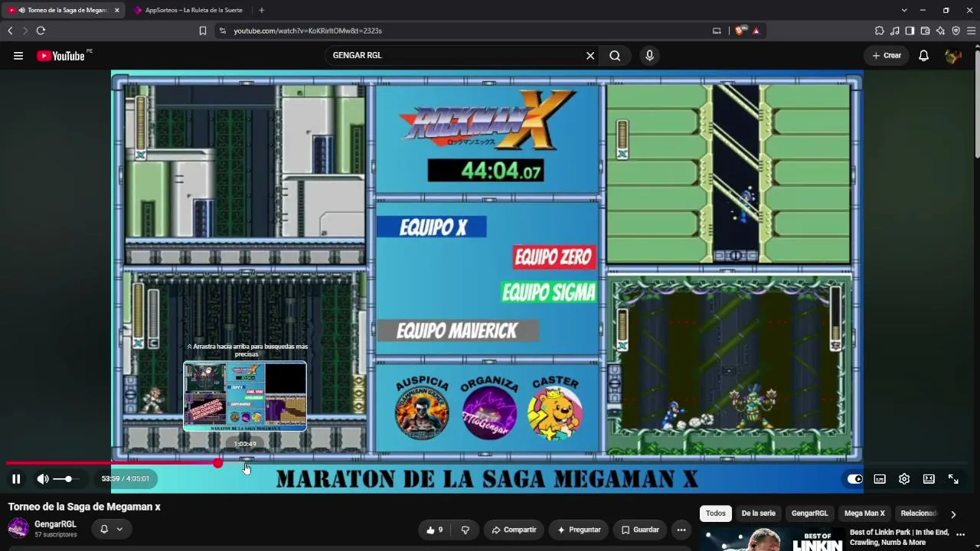The width and height of the screenshot is (980, 551).
Task: Select the Mega Man X chip
Action: click(x=864, y=514)
